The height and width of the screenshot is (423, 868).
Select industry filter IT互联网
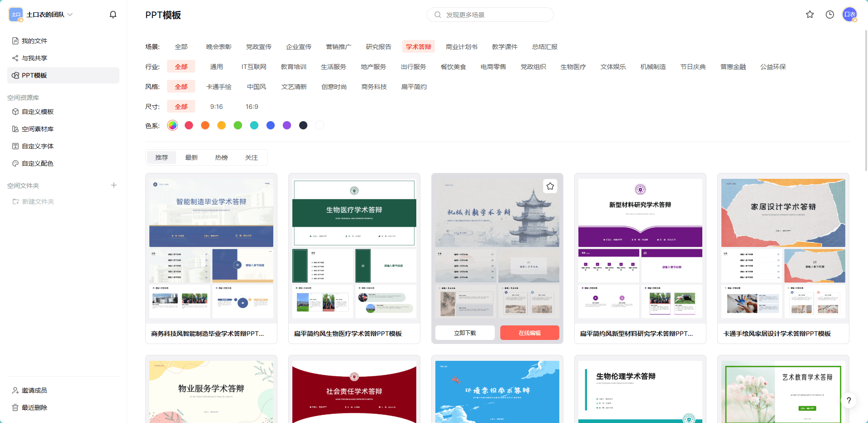point(254,67)
